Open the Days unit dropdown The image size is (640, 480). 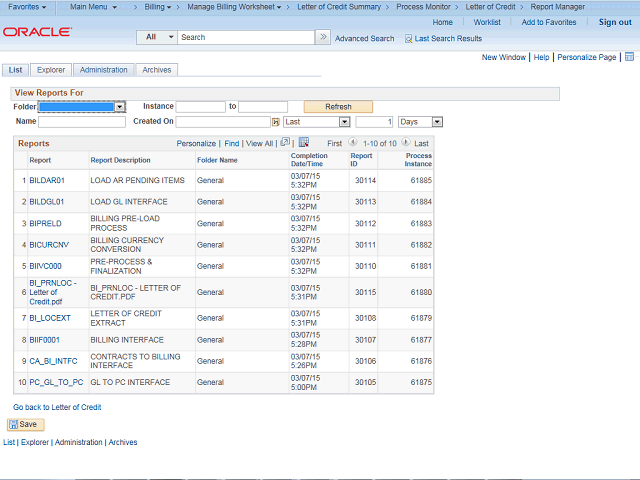(437, 122)
